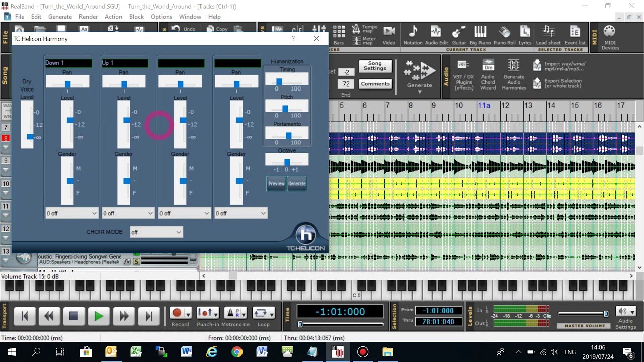Open the Metronome dropdown arrow
644x362 pixels.
(244, 313)
